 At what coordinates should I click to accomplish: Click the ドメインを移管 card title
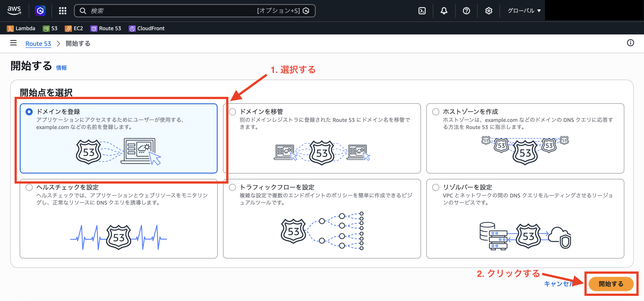click(261, 112)
